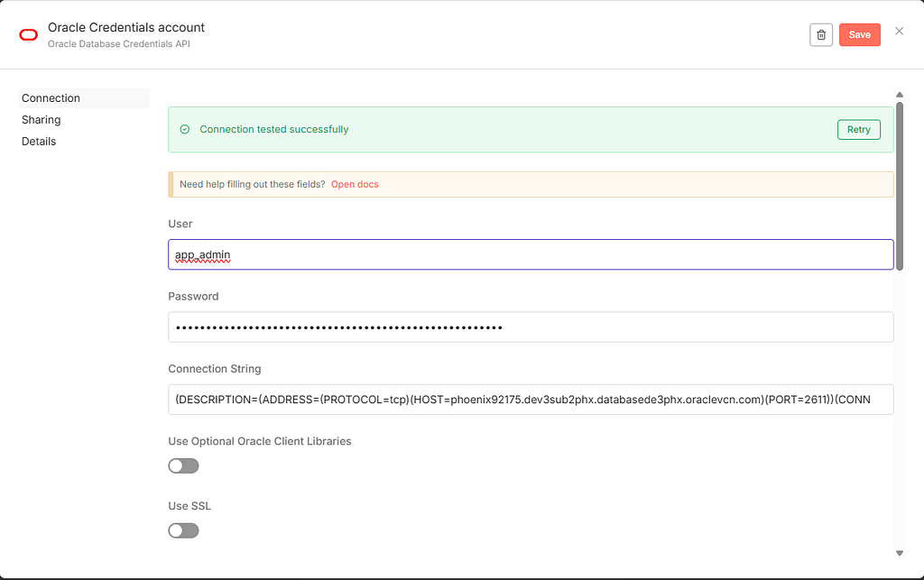Screen dimensions: 924x580
Task: Click the Oracle logo icon
Action: pyautogui.click(x=28, y=35)
